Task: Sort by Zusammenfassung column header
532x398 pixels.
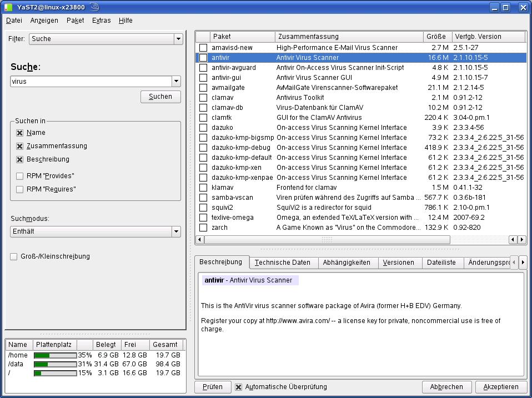Action: pos(349,37)
